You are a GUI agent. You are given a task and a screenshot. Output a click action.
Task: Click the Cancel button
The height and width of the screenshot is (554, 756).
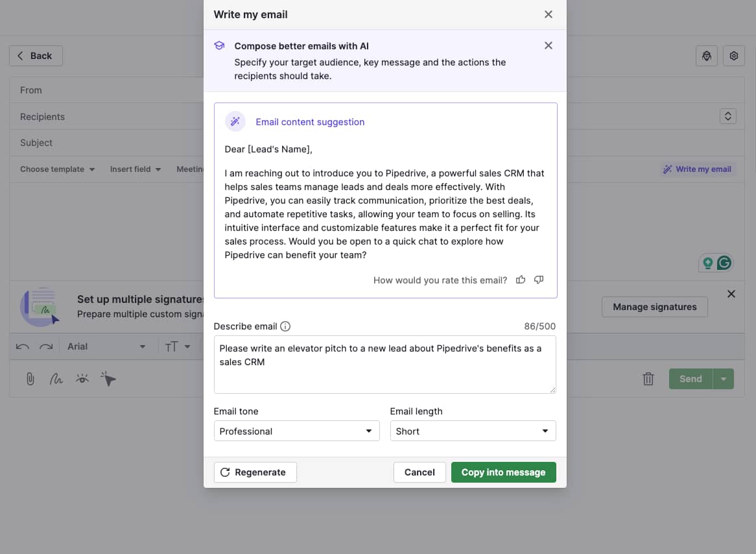(x=419, y=472)
